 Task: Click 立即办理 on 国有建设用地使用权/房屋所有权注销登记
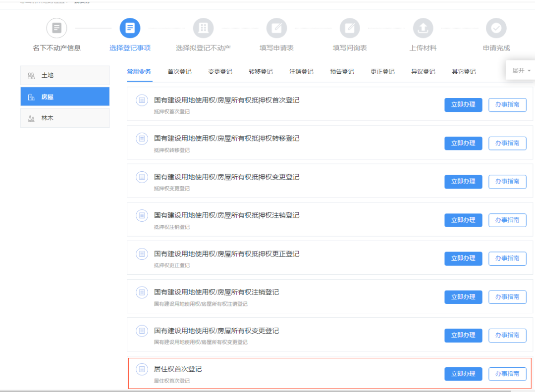coord(463,297)
